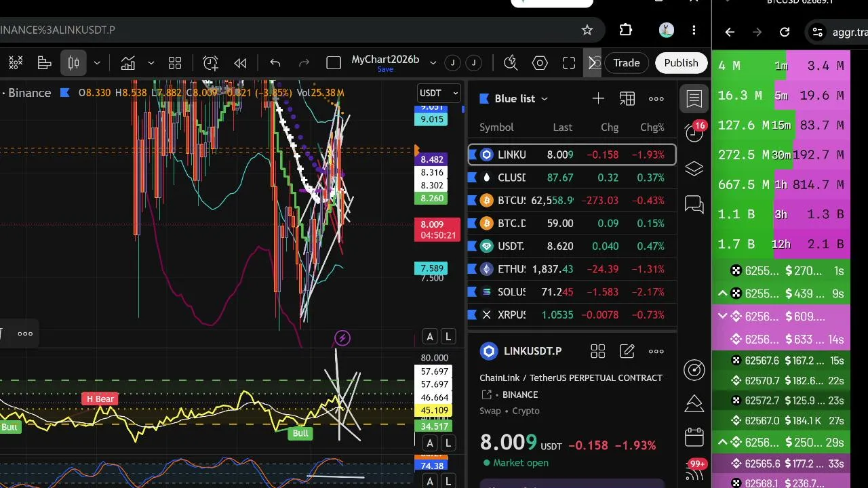The image size is (868, 488).
Task: Edit notes for LINKUSDT.P
Action: coord(627,351)
